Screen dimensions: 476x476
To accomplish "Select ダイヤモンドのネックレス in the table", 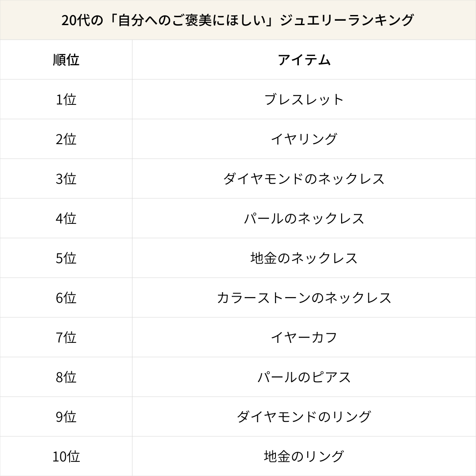I will (304, 179).
